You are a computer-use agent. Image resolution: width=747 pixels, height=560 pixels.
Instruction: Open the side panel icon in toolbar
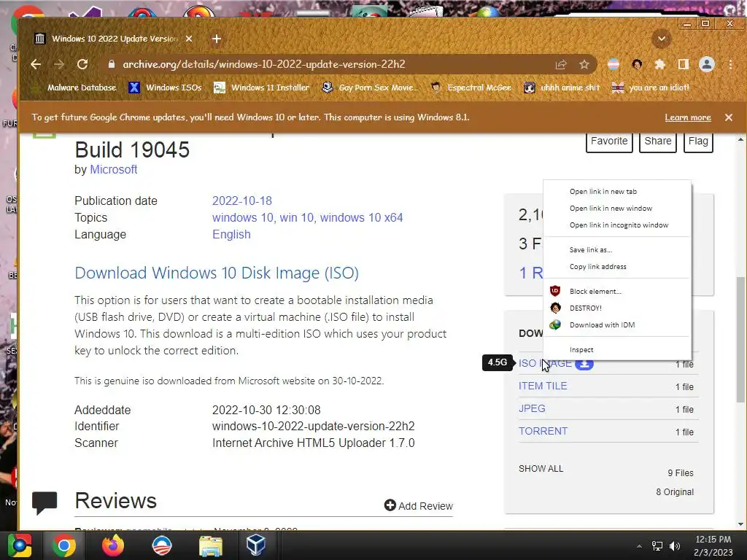point(683,64)
